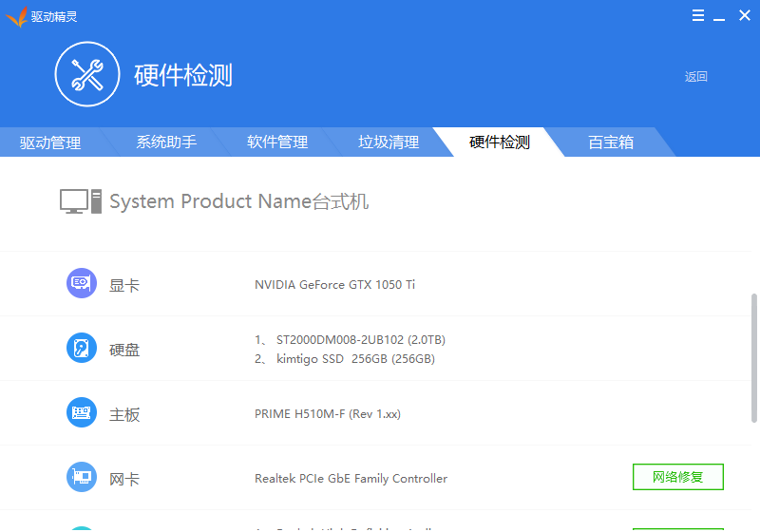The width and height of the screenshot is (760, 532).
Task: Click System Product Name台式机 text
Action: (239, 201)
